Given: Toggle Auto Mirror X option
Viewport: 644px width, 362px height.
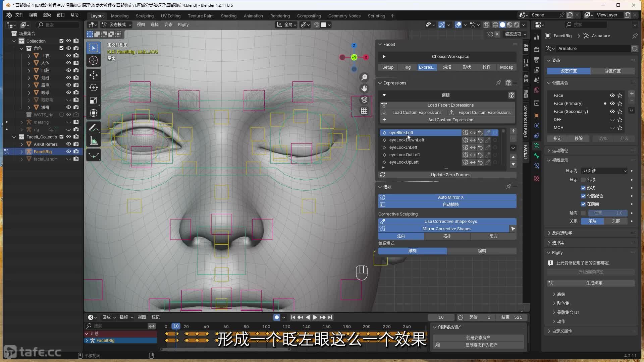Looking at the screenshot, I should (x=447, y=197).
